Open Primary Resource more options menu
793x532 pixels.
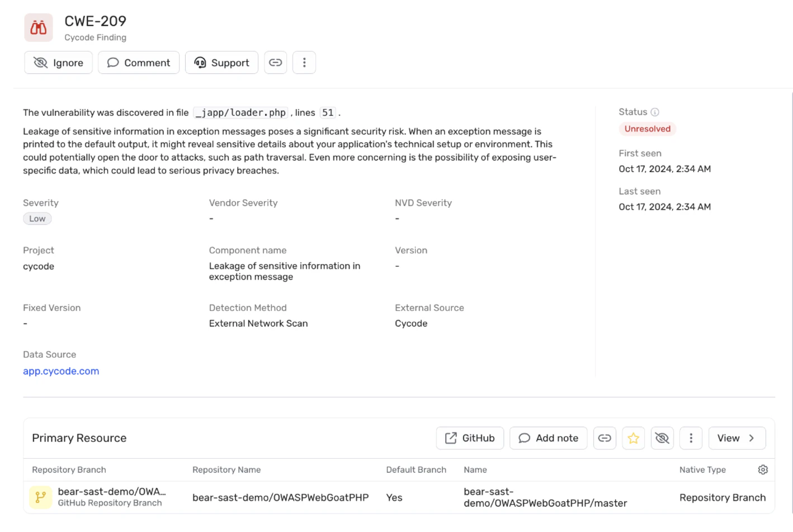pos(691,438)
